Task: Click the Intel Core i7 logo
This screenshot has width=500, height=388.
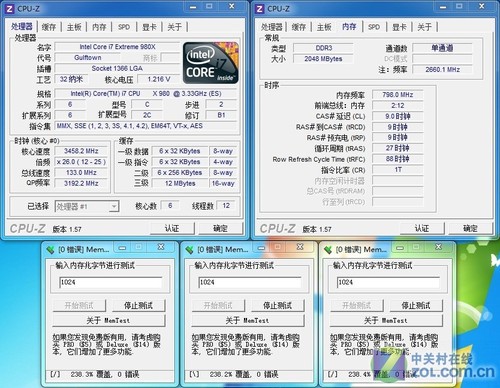Action: [211, 63]
